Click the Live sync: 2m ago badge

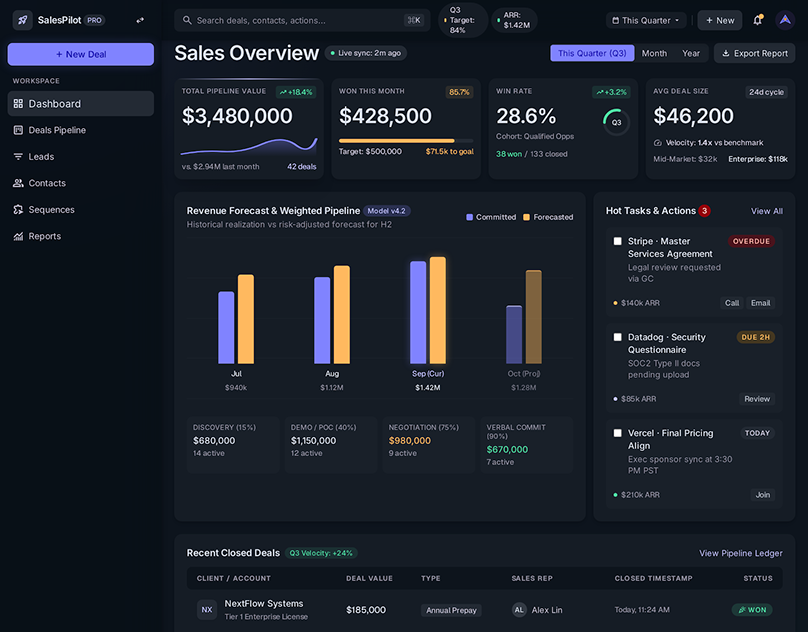(x=365, y=53)
